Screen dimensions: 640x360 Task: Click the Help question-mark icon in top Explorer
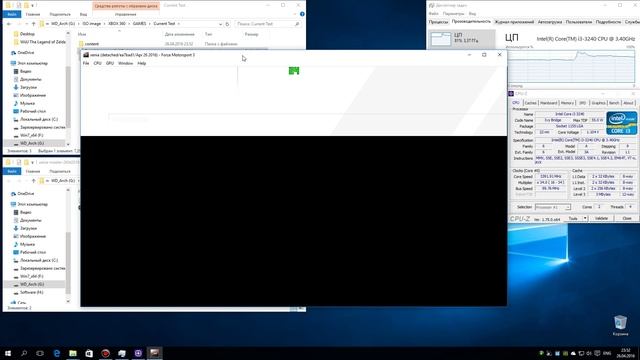[x=302, y=14]
